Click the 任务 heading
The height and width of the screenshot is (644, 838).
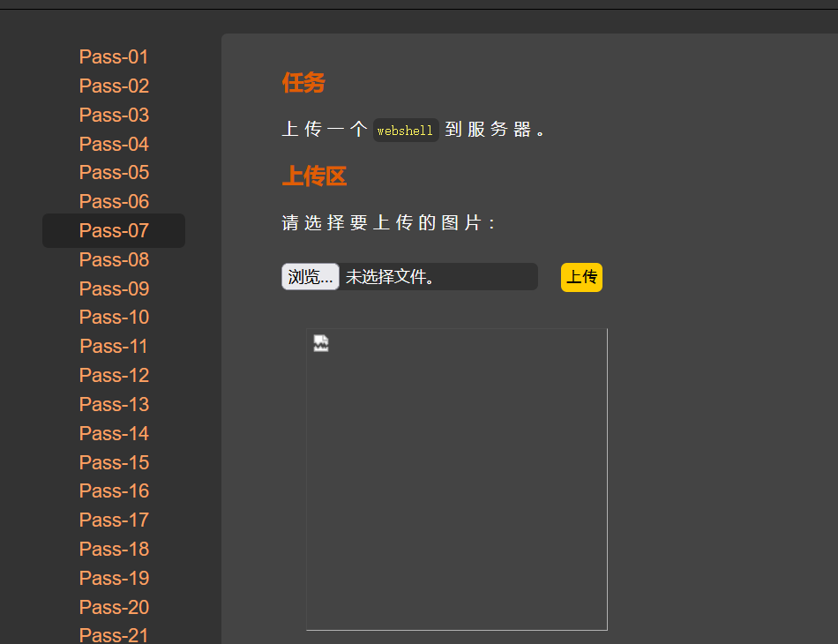point(303,83)
